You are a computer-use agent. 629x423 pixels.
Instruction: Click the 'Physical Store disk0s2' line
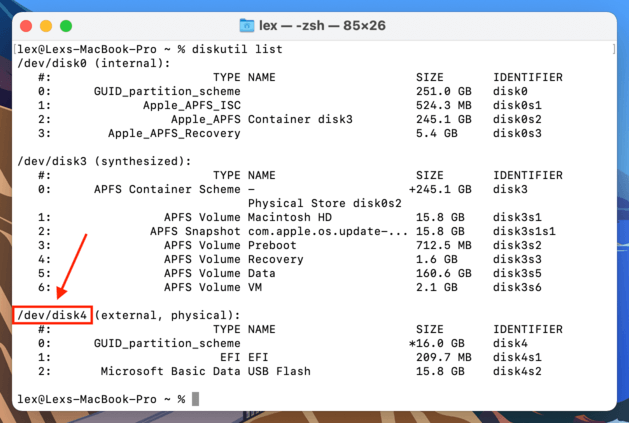point(325,203)
